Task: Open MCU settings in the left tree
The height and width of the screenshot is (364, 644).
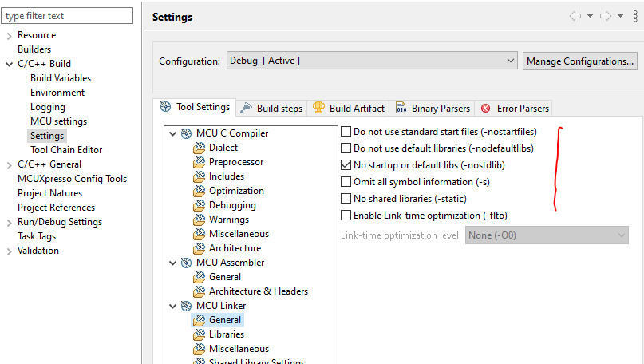Action: 58,121
